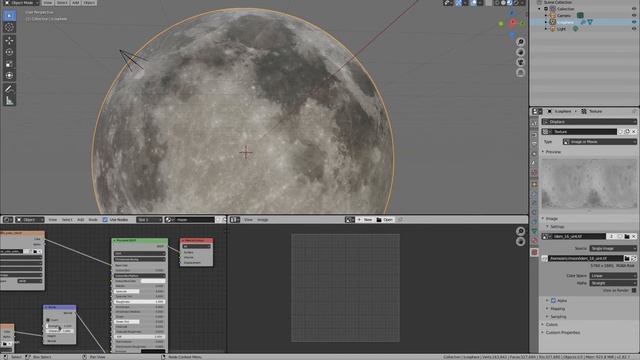Open the Object Mode dropdown
640x360 pixels.
[x=21, y=3]
